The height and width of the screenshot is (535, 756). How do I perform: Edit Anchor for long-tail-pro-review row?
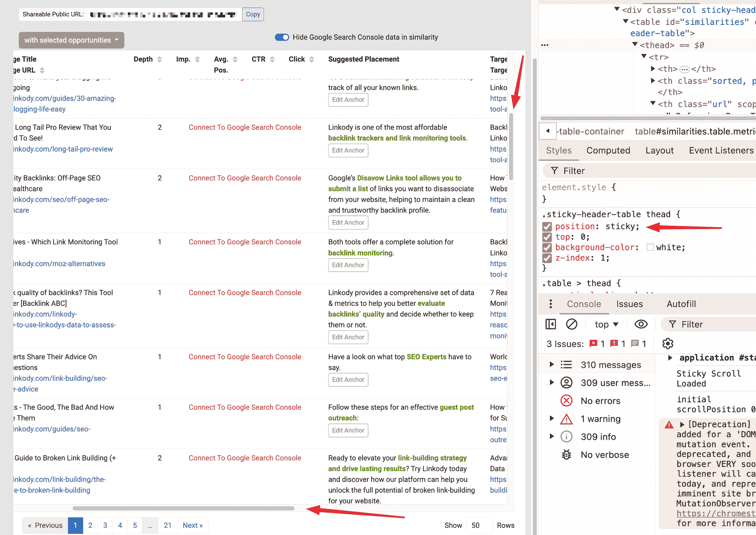click(x=348, y=150)
